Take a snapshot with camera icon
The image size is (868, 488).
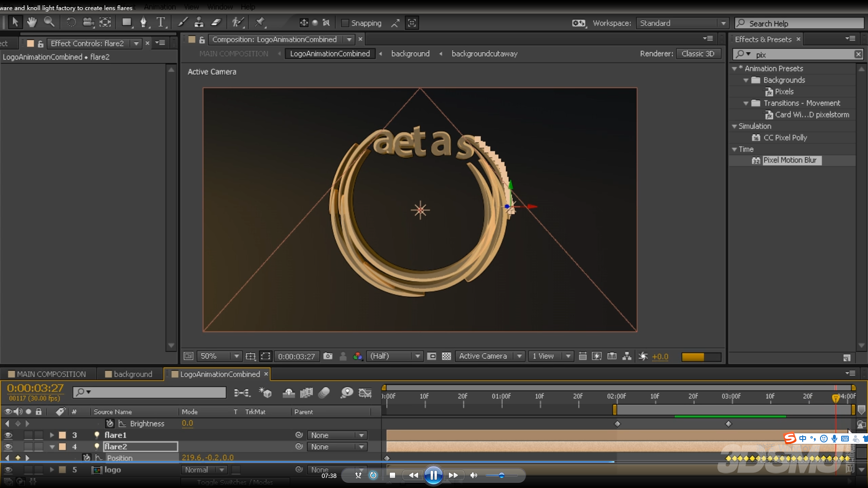[x=328, y=356]
